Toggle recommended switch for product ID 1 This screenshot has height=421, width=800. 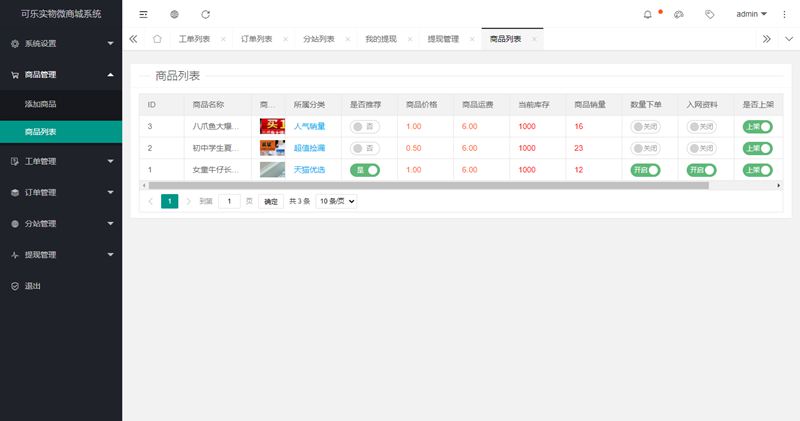(x=365, y=170)
